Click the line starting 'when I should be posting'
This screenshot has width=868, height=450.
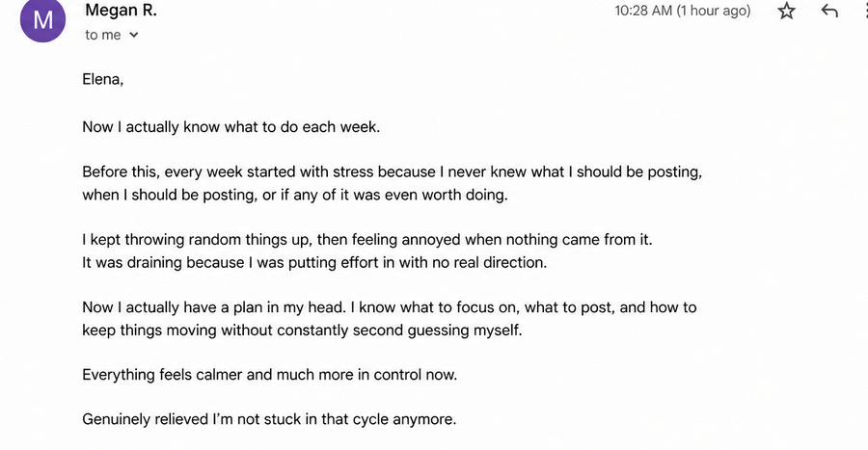(294, 196)
